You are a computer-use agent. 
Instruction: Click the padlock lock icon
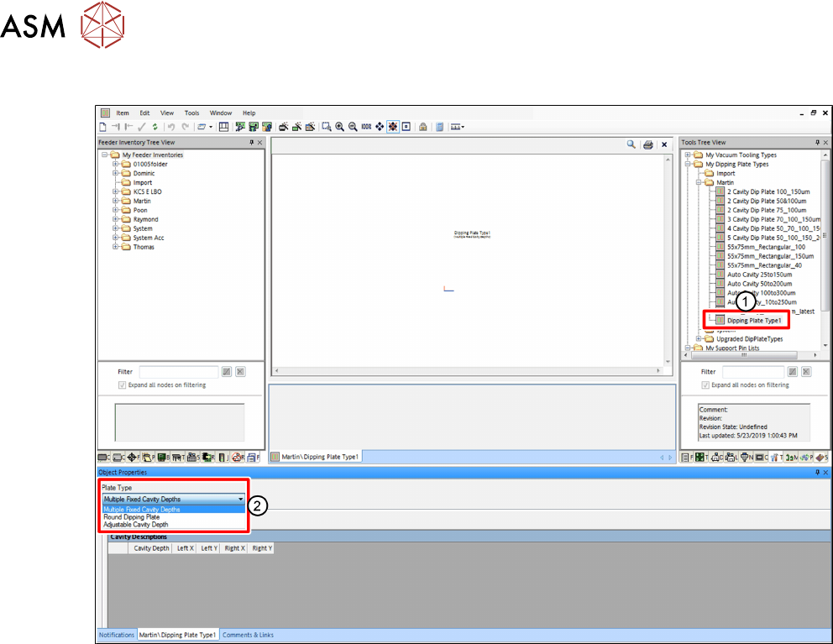423,127
